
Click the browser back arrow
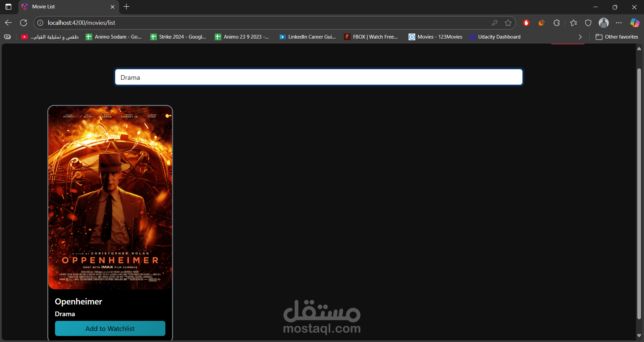pyautogui.click(x=8, y=23)
